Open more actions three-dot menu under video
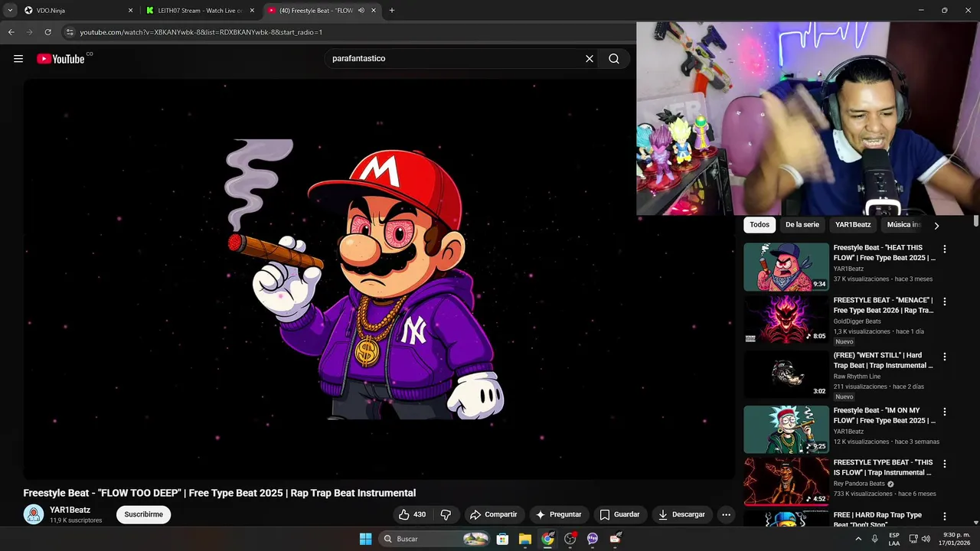 pyautogui.click(x=726, y=514)
